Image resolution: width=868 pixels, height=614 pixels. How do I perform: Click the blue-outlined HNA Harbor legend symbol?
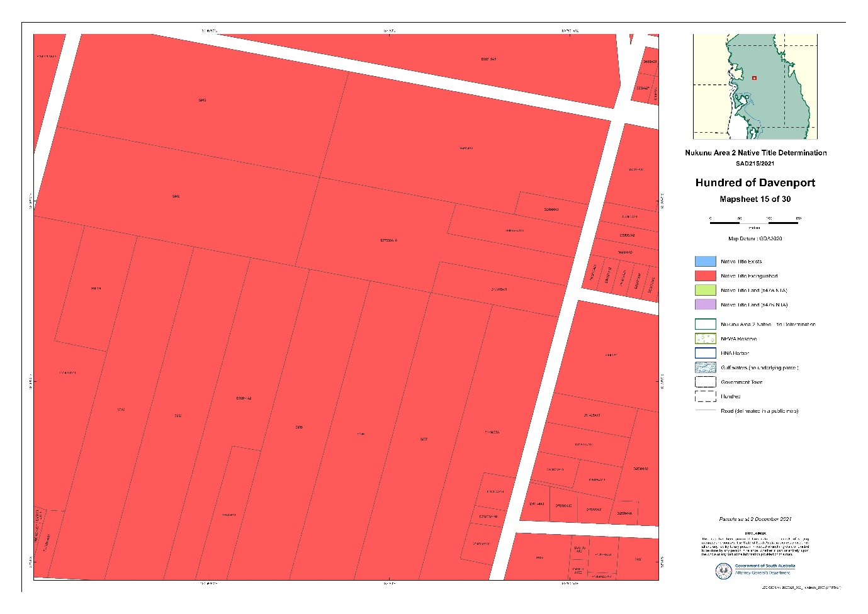[705, 353]
